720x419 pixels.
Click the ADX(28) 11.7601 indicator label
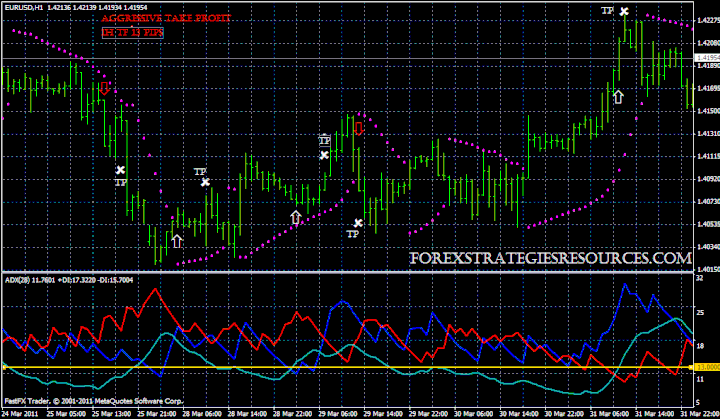point(30,280)
